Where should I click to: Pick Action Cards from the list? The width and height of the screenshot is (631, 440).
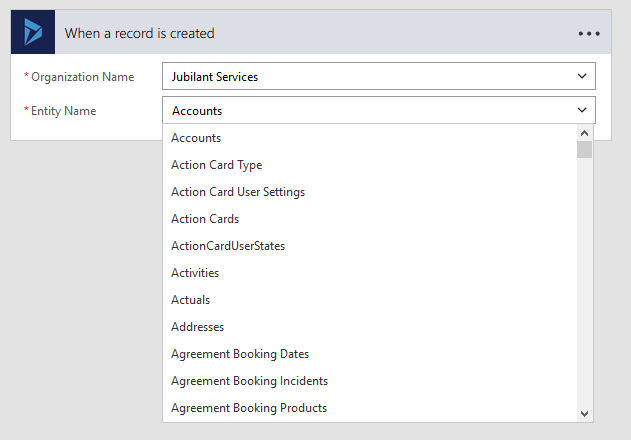click(x=369, y=219)
